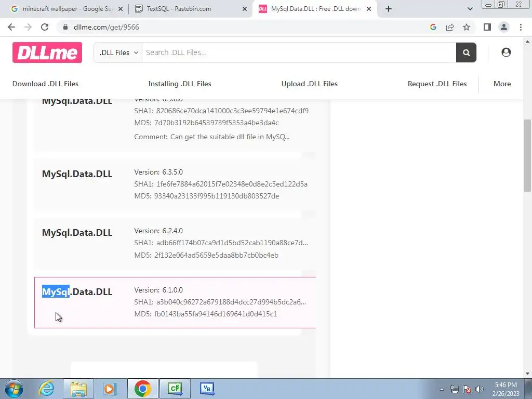Click the volume speaker tray icon
This screenshot has width=532, height=399.
pyautogui.click(x=480, y=389)
